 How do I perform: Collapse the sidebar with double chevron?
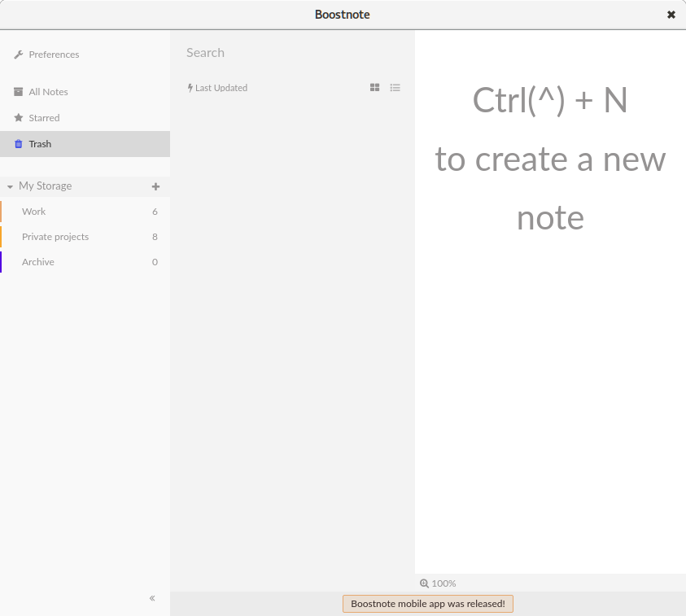click(152, 598)
